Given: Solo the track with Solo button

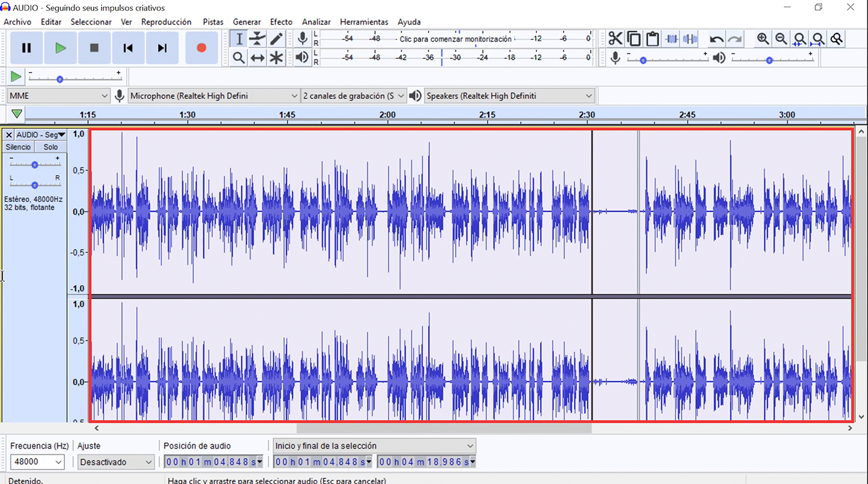Looking at the screenshot, I should (x=50, y=147).
